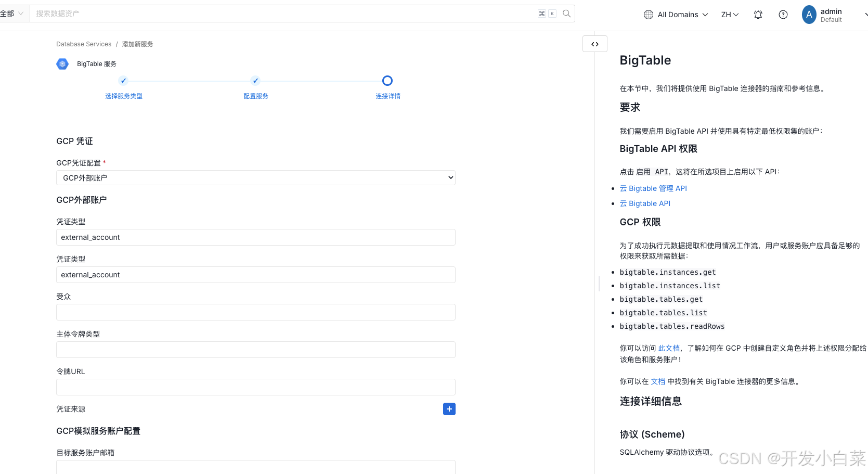
Task: Click the globe icon for All Domains
Action: 648,15
